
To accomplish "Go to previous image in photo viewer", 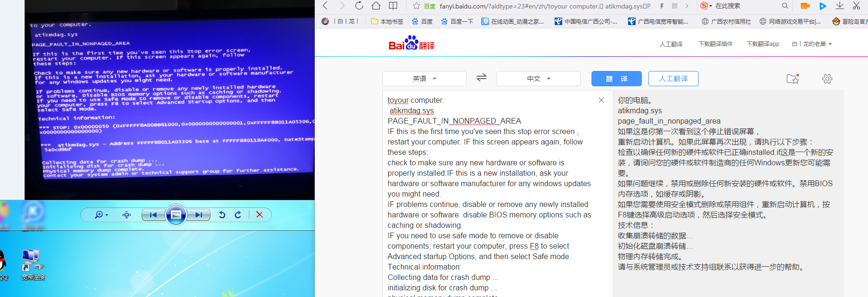I will click(153, 215).
